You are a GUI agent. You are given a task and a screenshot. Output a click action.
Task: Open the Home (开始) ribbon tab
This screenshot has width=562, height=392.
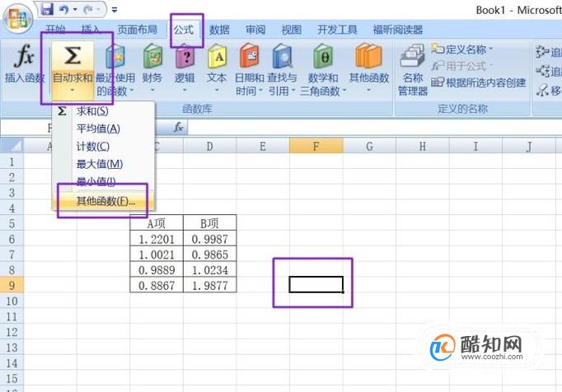coord(55,30)
